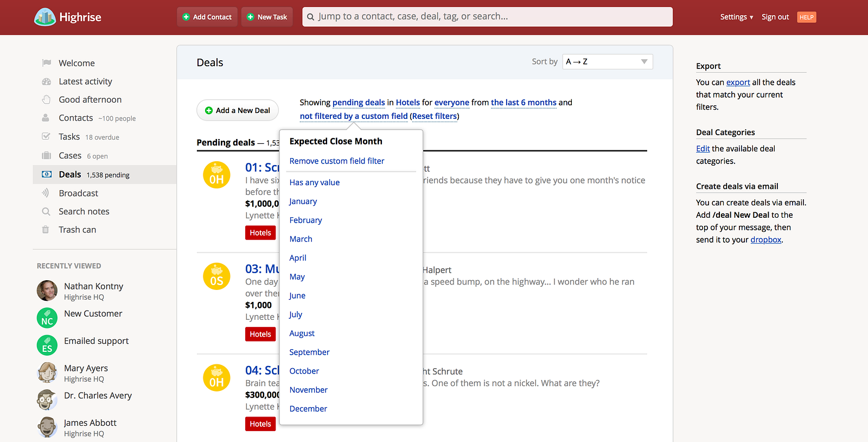The height and width of the screenshot is (442, 868).
Task: Click the piggy bank icon for deal 01
Action: 216,175
